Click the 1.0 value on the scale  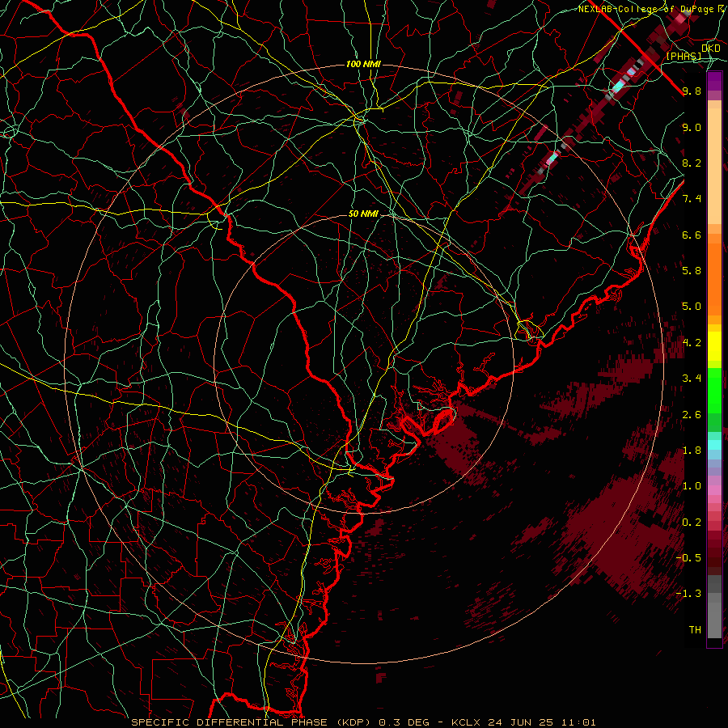(x=692, y=486)
